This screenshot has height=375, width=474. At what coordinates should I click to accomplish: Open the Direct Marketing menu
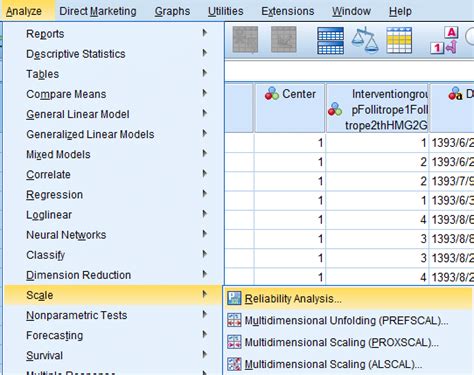point(98,11)
